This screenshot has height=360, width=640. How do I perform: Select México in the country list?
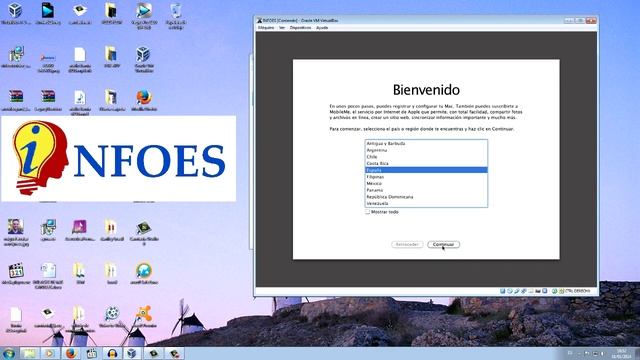pyautogui.click(x=426, y=183)
